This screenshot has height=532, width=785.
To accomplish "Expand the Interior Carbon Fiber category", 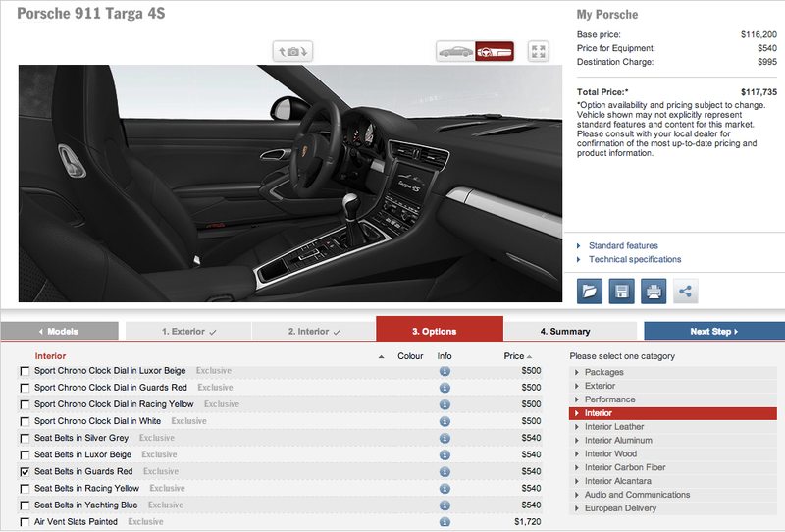I will coord(673,467).
